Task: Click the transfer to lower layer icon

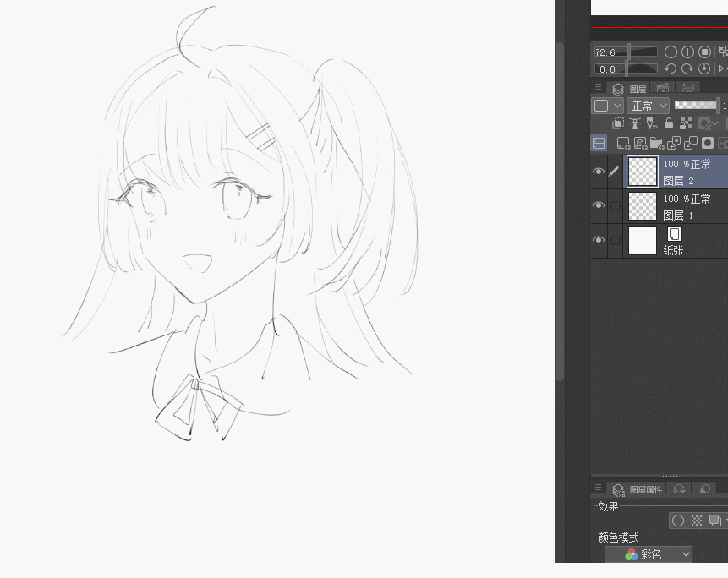Action: (674, 144)
